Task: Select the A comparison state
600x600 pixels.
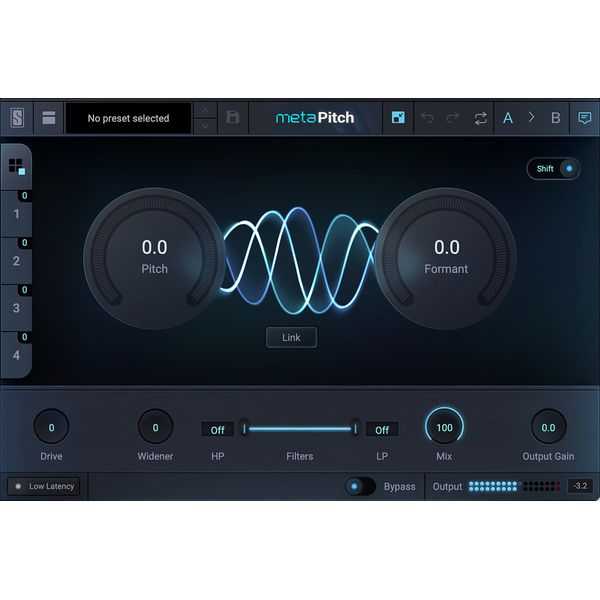Action: [508, 118]
